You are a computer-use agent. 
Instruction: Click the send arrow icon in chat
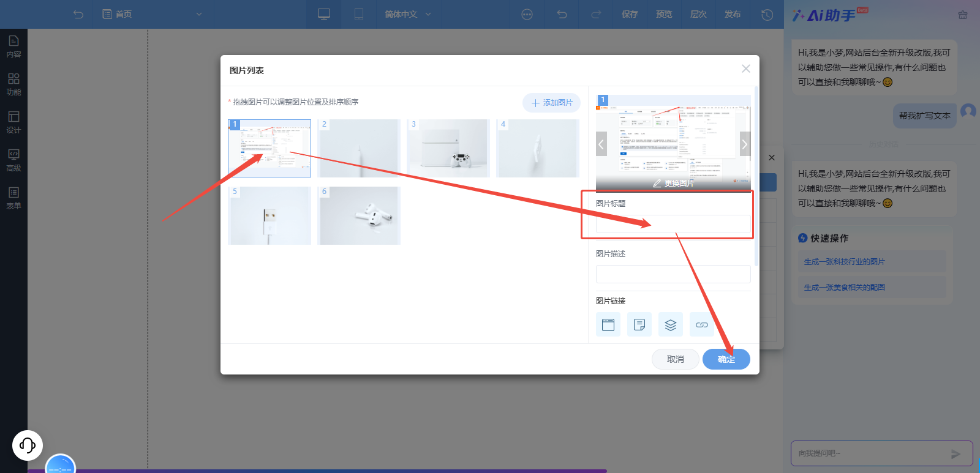click(956, 454)
